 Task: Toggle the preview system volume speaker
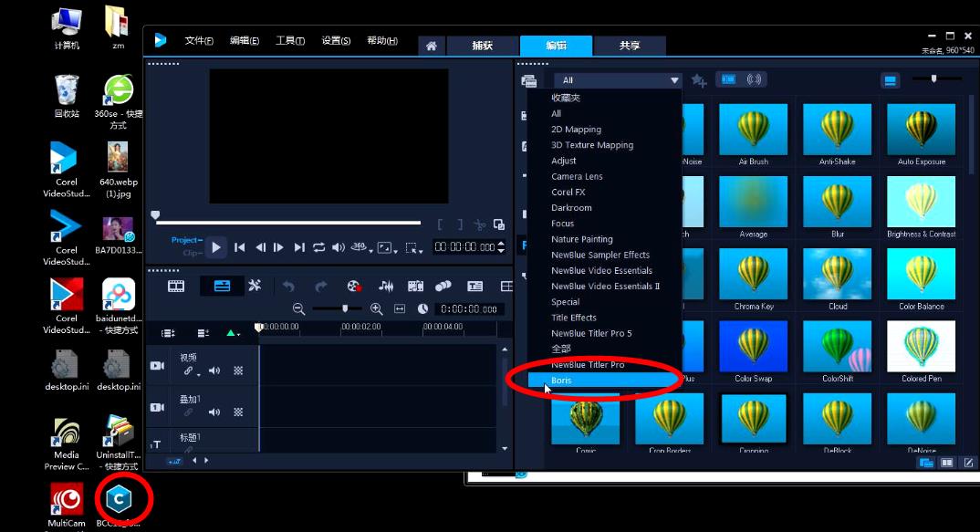pos(339,247)
